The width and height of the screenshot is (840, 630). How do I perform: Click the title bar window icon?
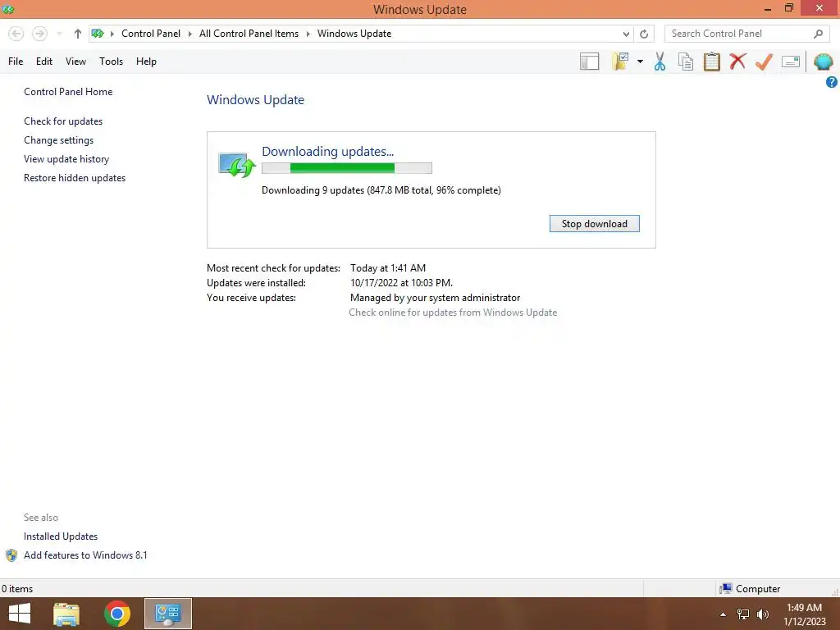tap(7, 9)
